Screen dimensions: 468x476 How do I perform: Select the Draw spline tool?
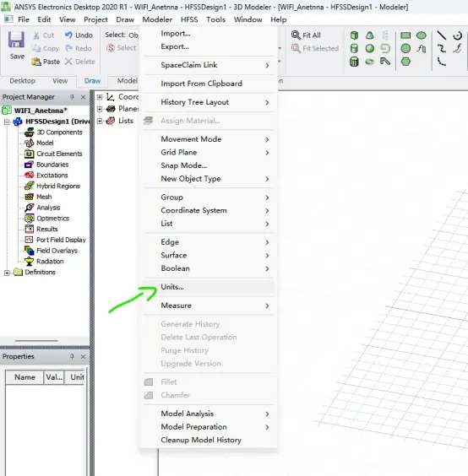[442, 48]
